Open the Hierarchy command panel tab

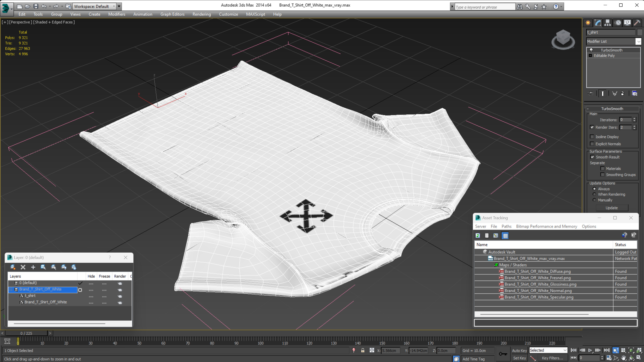pos(607,23)
